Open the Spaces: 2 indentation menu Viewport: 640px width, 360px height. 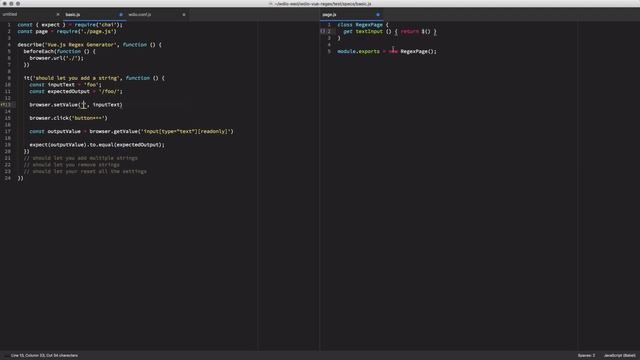(x=586, y=356)
